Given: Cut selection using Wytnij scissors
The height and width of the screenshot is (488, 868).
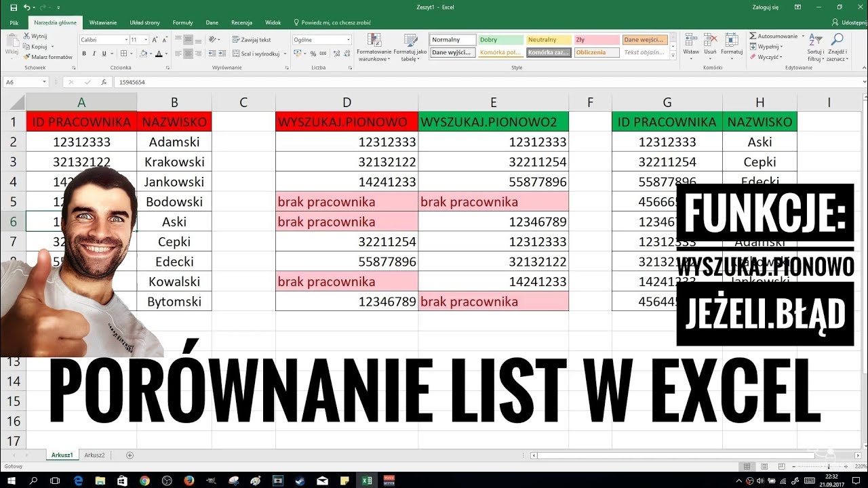Looking at the screenshot, I should pos(35,36).
